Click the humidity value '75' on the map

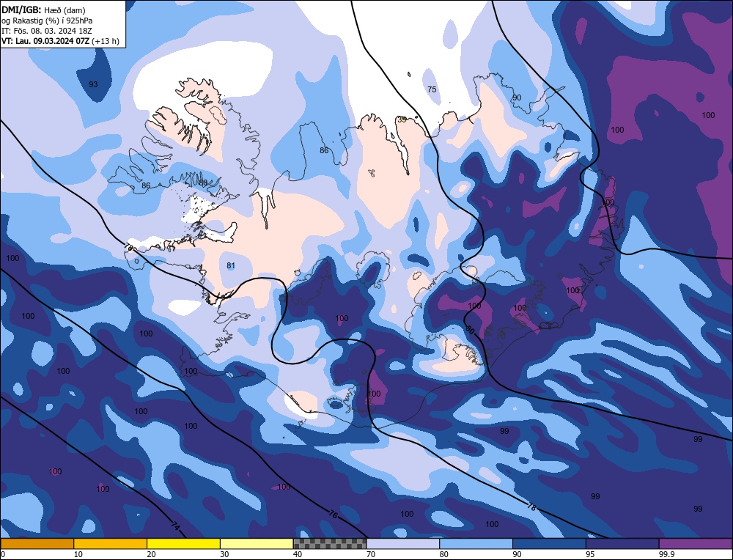(x=432, y=89)
